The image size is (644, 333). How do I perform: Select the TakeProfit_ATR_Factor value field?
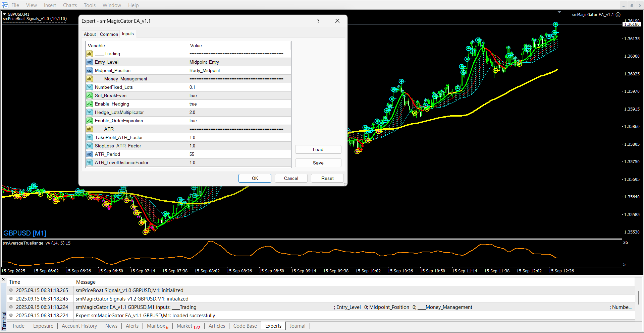(x=239, y=138)
